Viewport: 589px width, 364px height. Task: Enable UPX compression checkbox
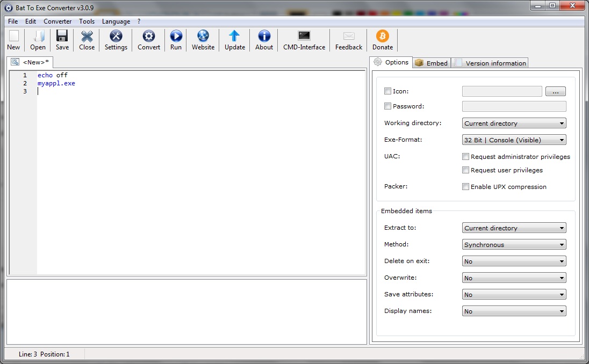click(x=466, y=187)
